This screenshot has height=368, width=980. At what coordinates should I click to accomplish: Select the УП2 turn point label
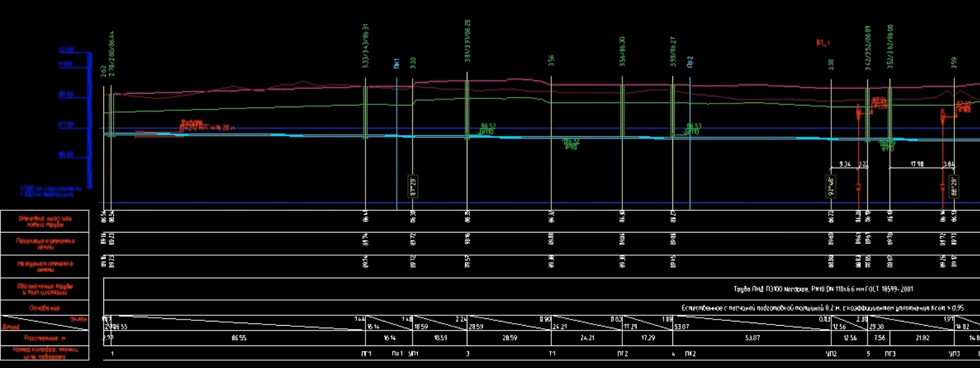831,354
